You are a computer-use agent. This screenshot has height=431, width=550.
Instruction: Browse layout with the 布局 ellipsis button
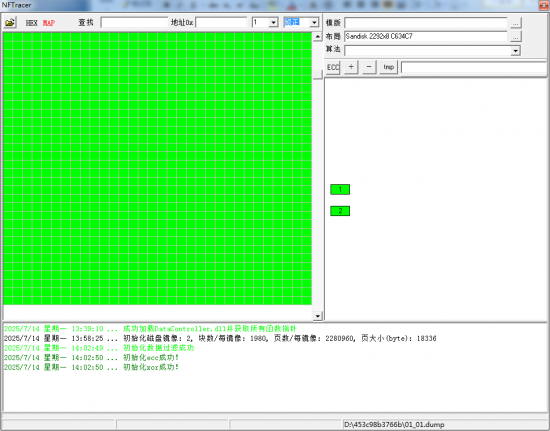pyautogui.click(x=516, y=36)
